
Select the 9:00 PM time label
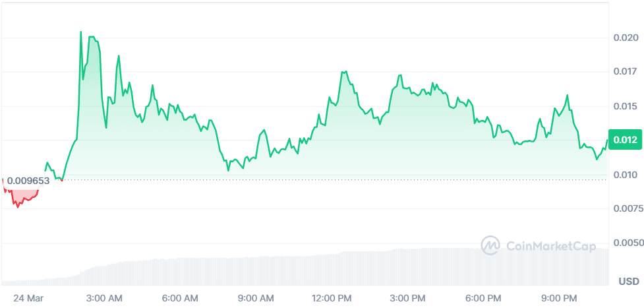(559, 297)
